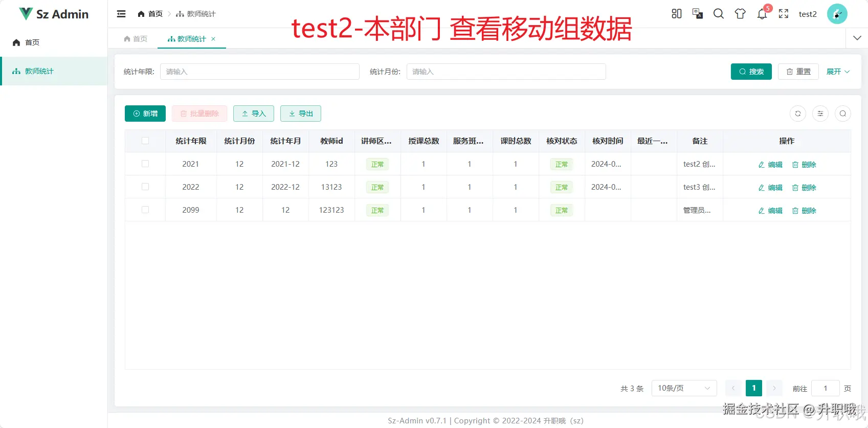
Task: Click the 导入 import button
Action: tap(254, 114)
